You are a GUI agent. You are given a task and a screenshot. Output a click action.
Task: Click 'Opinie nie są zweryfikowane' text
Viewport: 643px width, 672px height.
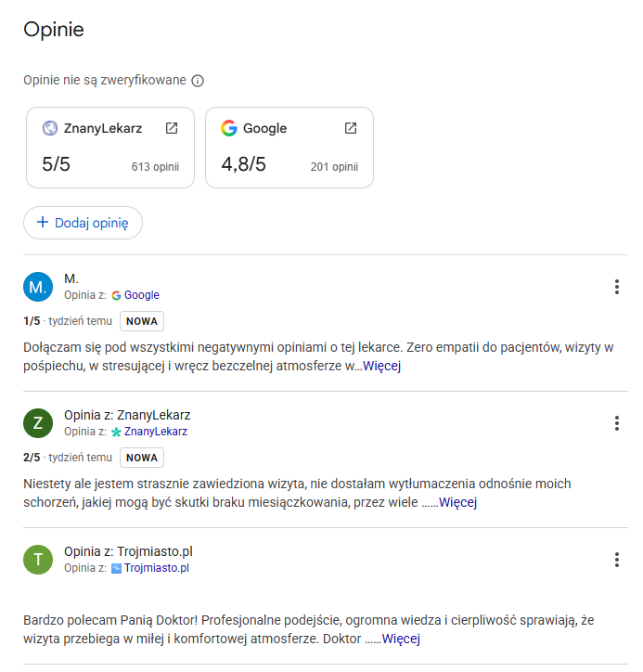105,80
